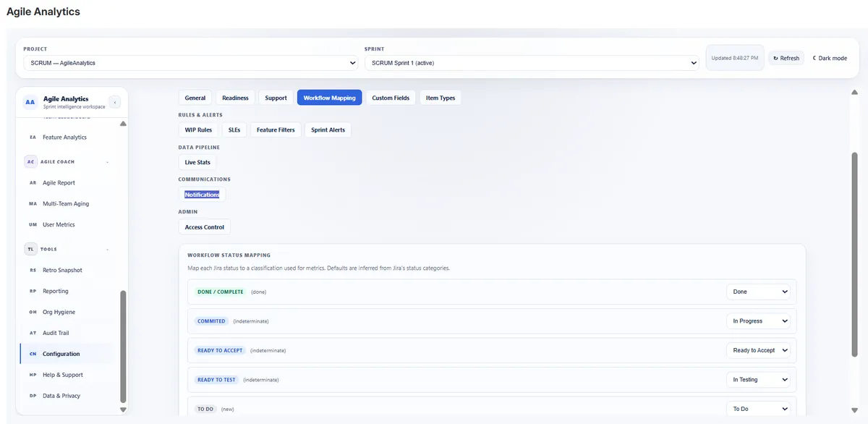Click the READY TO TEST status label
Screen dimensions: 868x424
pyautogui.click(x=216, y=380)
